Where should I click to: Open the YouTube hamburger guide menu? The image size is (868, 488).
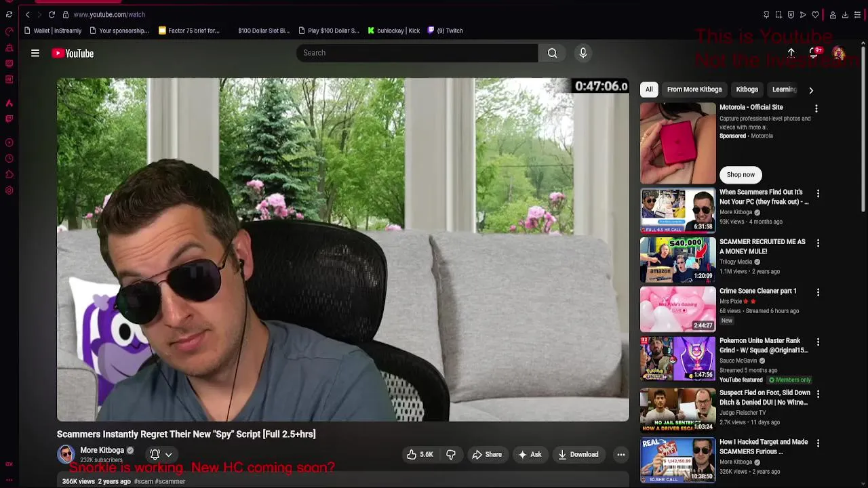[35, 53]
